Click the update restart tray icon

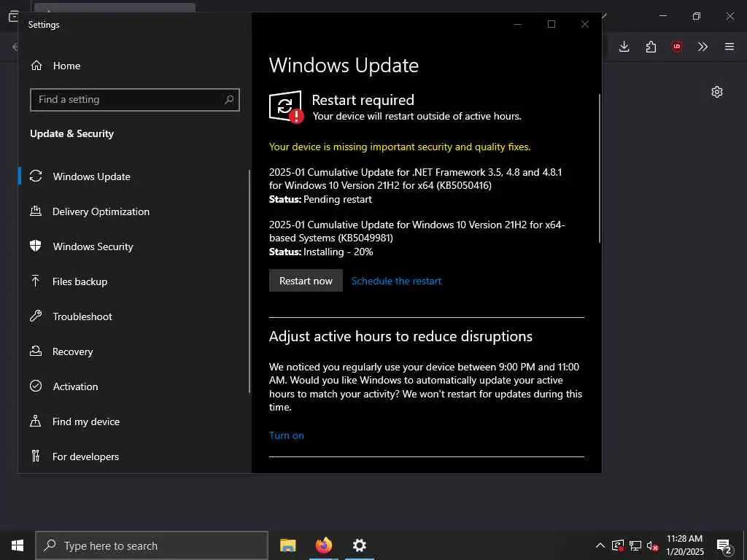618,545
